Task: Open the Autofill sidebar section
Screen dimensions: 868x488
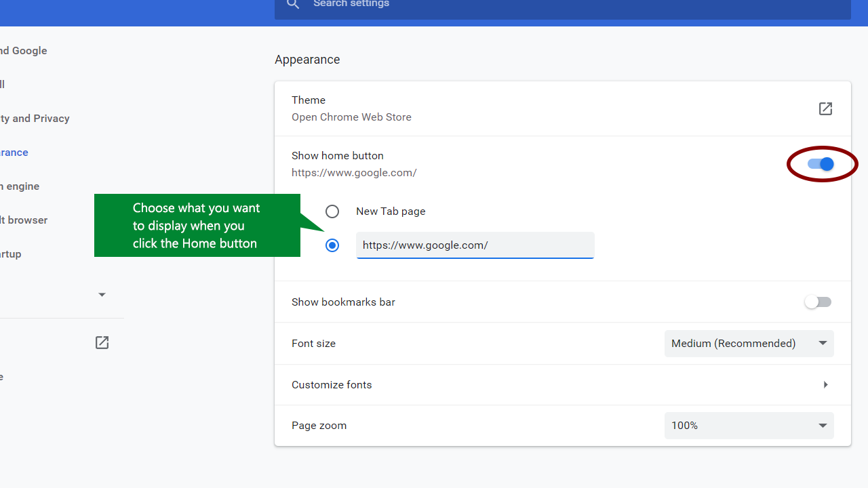Action: 2,85
